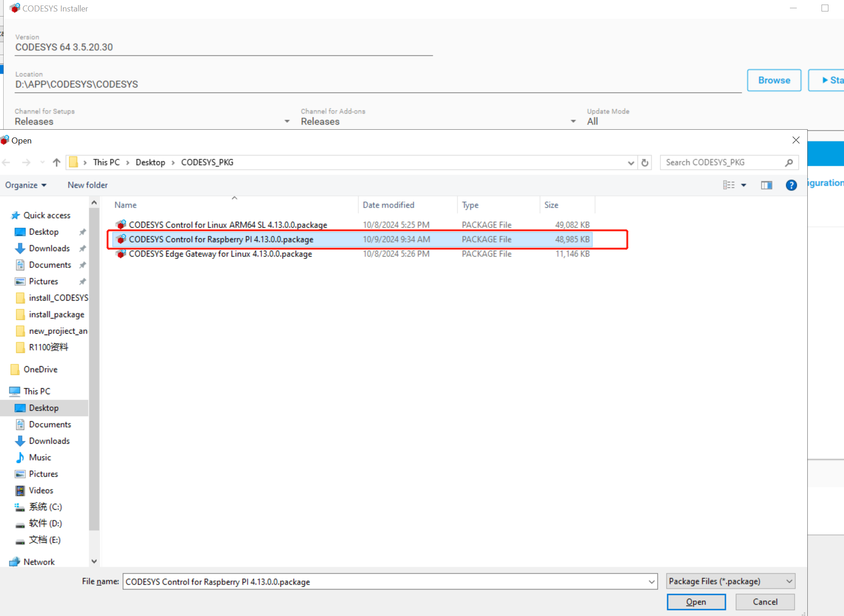Open the recent locations dropdown arrow

[42, 162]
